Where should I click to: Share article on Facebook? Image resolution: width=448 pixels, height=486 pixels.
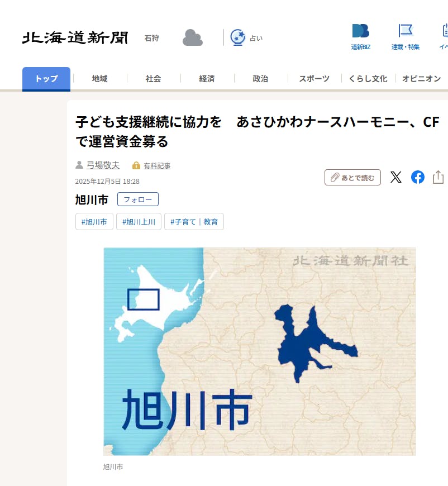pyautogui.click(x=418, y=177)
